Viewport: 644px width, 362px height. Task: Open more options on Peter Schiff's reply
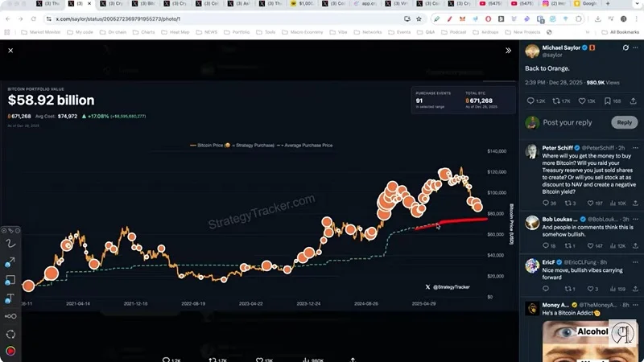(x=636, y=149)
